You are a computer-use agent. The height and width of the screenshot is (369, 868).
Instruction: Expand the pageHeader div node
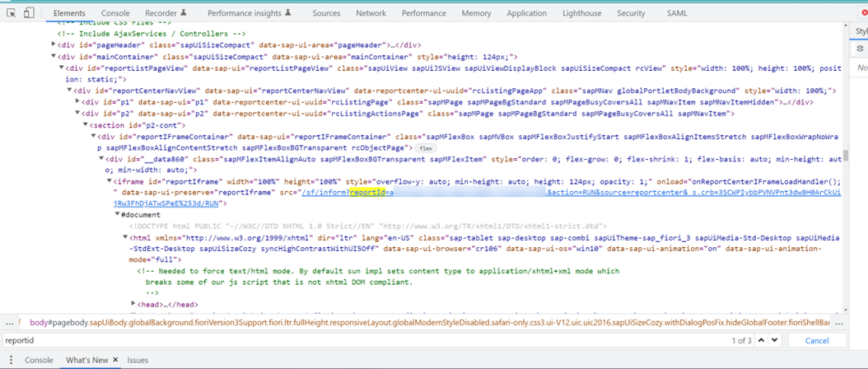point(54,44)
